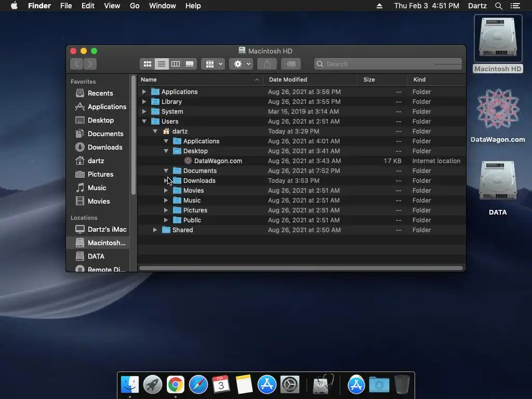This screenshot has height=399, width=532.
Task: Click the Share toolbar button
Action: 267,64
